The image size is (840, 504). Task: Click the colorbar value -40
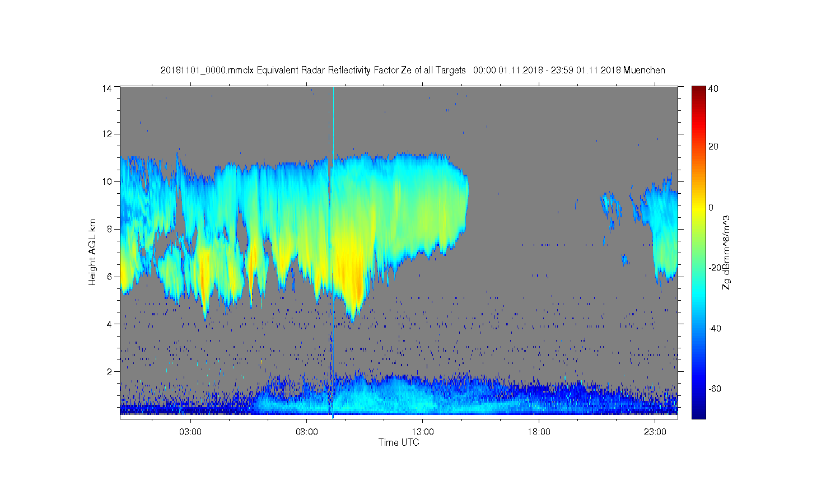[715, 328]
